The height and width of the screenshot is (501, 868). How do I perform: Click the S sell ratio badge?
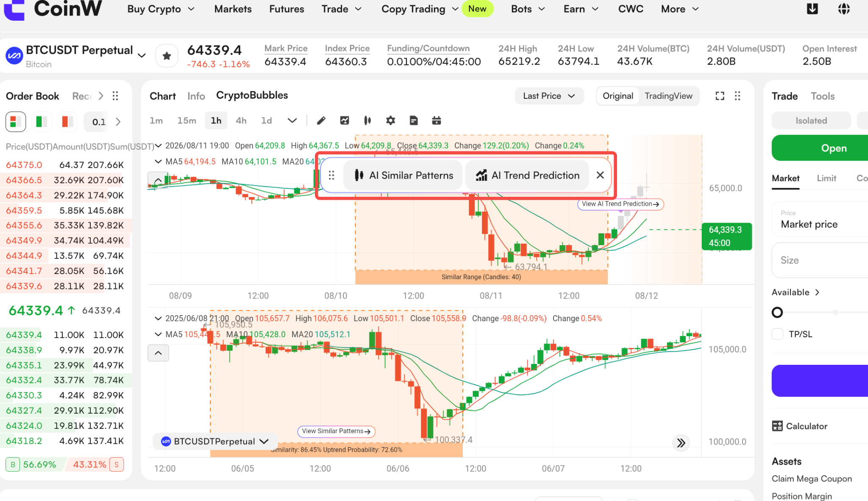(117, 465)
